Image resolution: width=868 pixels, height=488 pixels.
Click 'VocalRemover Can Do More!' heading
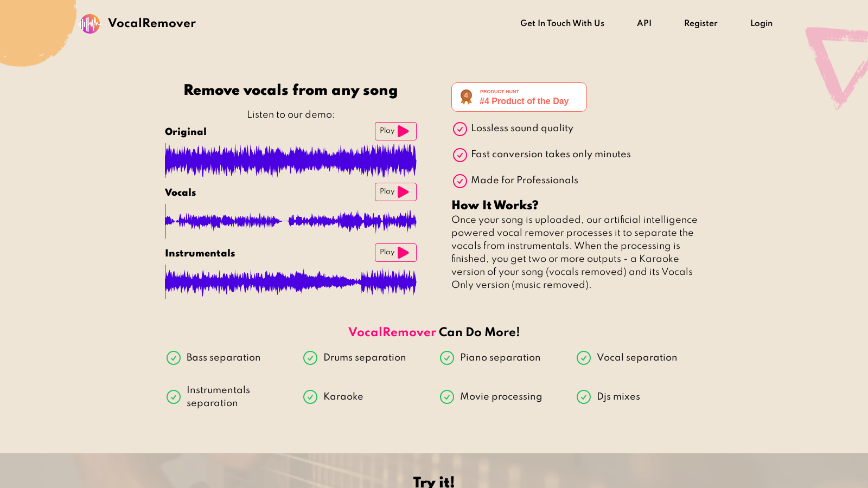click(434, 332)
